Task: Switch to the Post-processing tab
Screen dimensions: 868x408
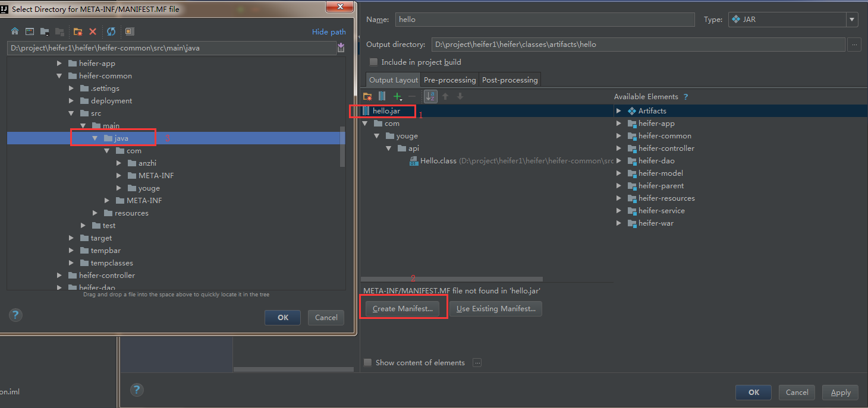Action: pyautogui.click(x=510, y=80)
